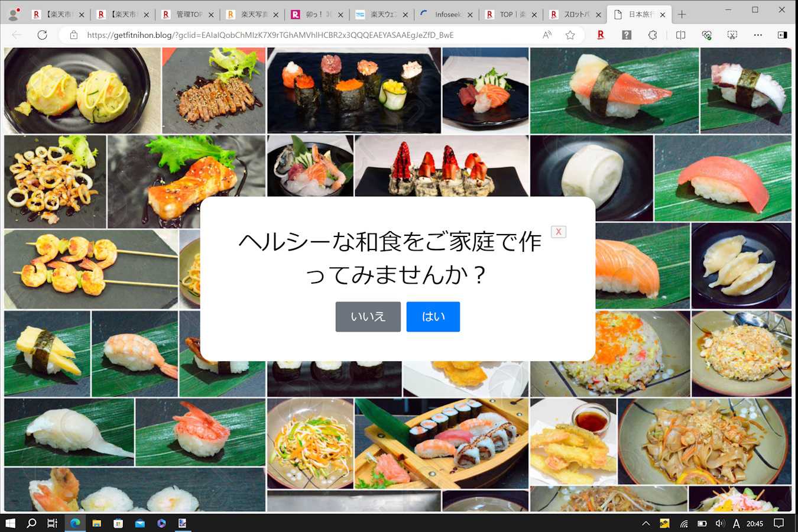Click the はい button in the dialog
The height and width of the screenshot is (532, 798).
point(433,317)
